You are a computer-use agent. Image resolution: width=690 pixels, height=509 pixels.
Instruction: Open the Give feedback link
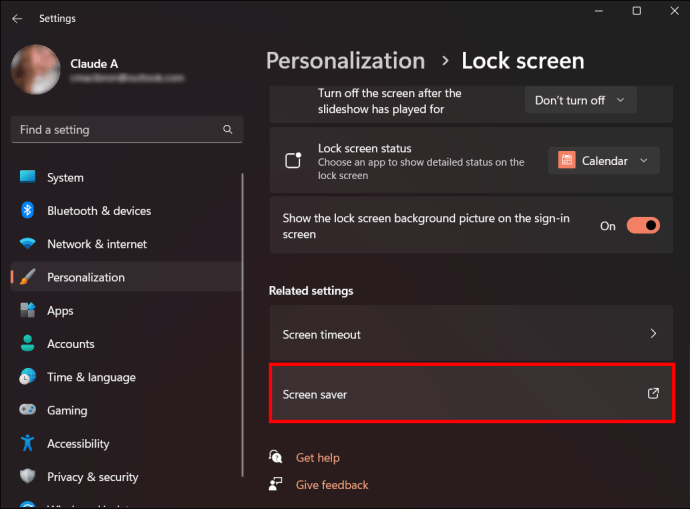pyautogui.click(x=332, y=485)
